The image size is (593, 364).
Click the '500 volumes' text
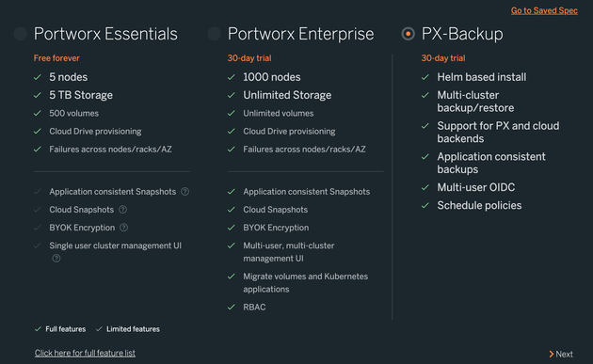coord(73,114)
